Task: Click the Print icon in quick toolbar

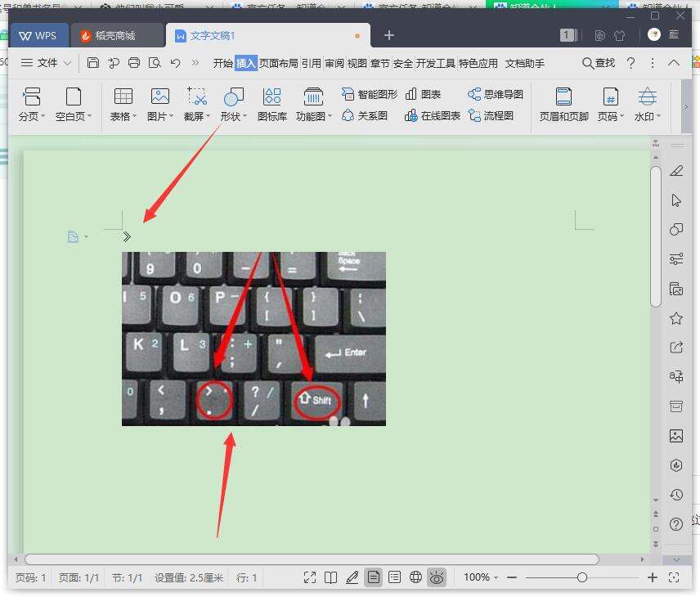Action: click(134, 62)
